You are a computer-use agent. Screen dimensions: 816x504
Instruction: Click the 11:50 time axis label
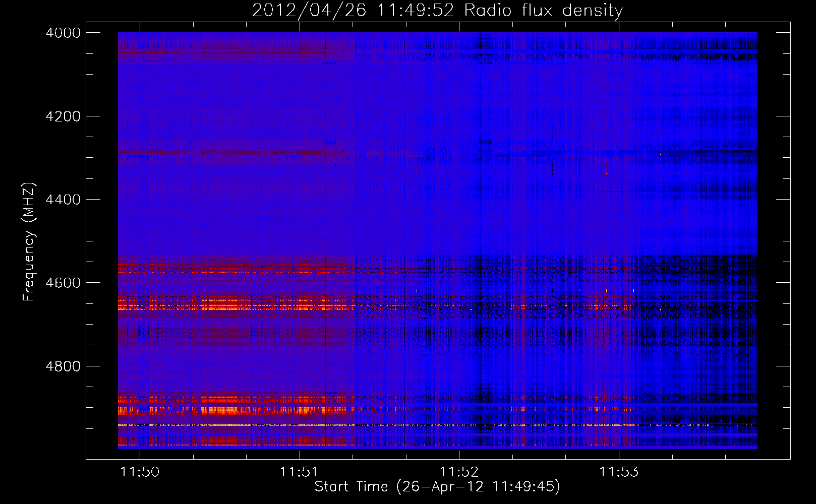[x=140, y=472]
